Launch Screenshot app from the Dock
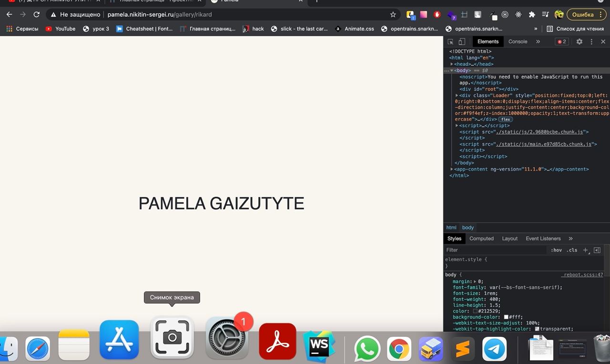 pyautogui.click(x=172, y=337)
